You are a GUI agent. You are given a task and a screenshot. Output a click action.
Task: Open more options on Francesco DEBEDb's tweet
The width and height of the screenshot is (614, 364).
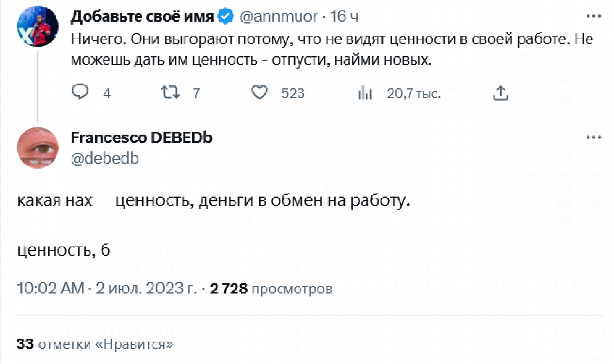click(593, 137)
